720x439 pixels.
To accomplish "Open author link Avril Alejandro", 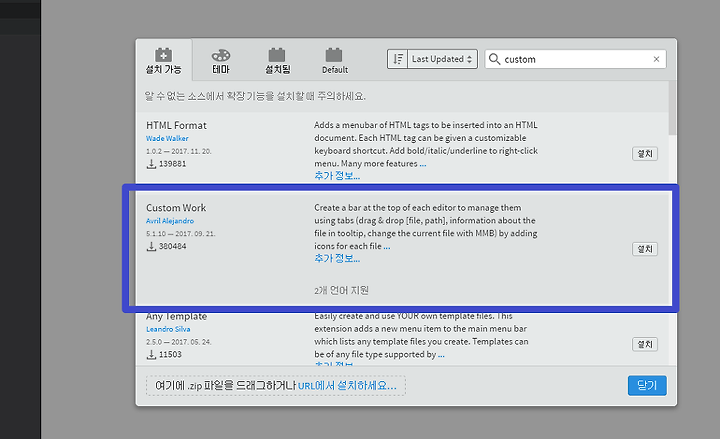I will pos(170,221).
